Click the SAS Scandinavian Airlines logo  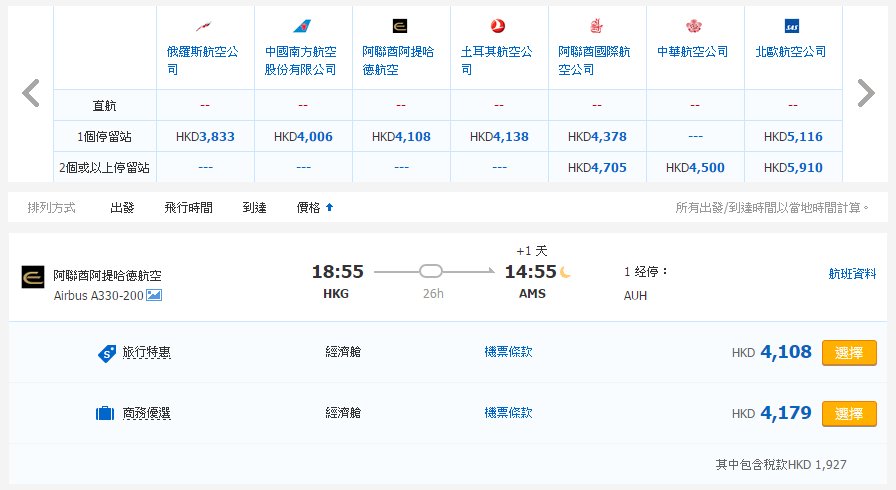pyautogui.click(x=792, y=26)
